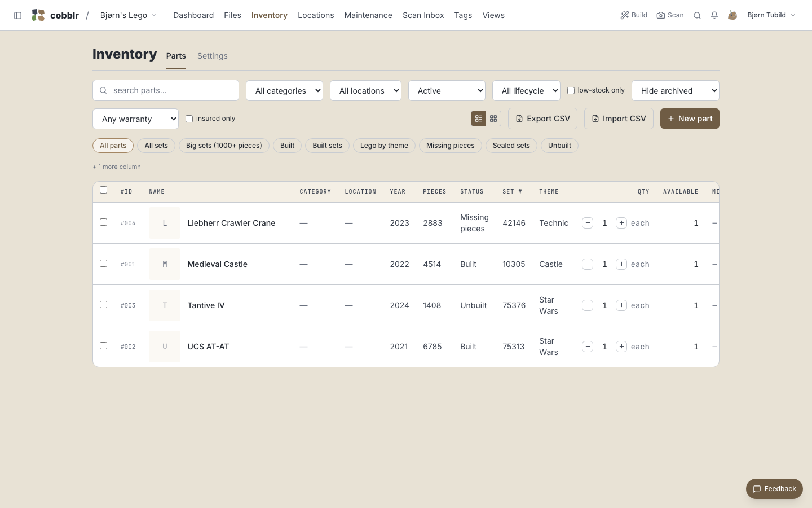Check the Tantive IV row checkbox
Image resolution: width=812 pixels, height=508 pixels.
(x=103, y=305)
